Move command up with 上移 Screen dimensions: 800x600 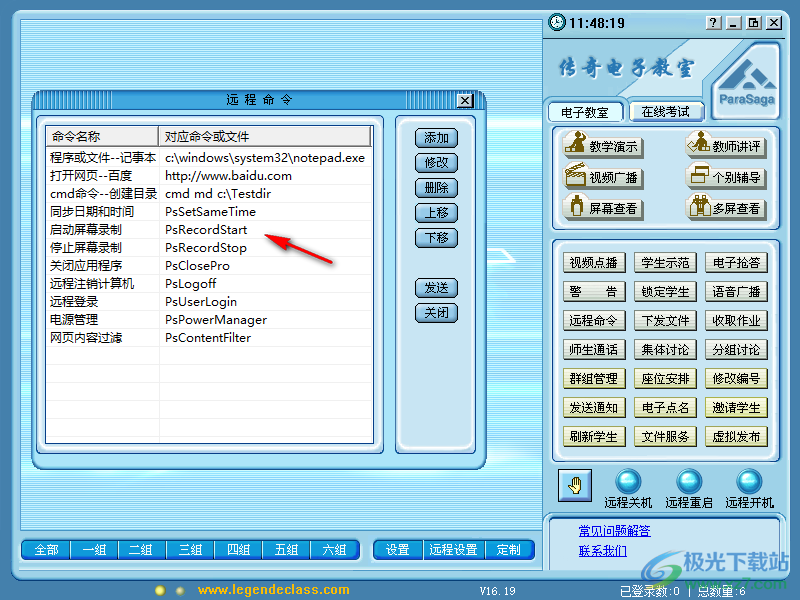click(x=436, y=213)
